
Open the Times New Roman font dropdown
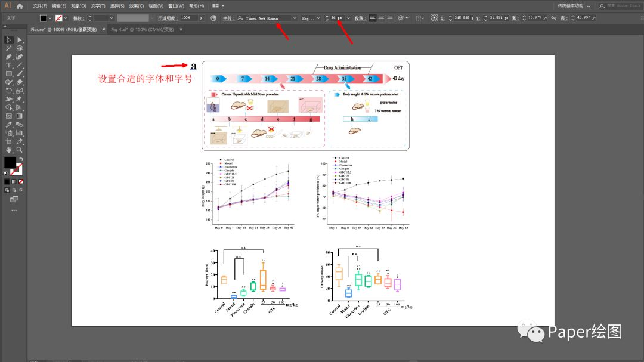click(295, 18)
